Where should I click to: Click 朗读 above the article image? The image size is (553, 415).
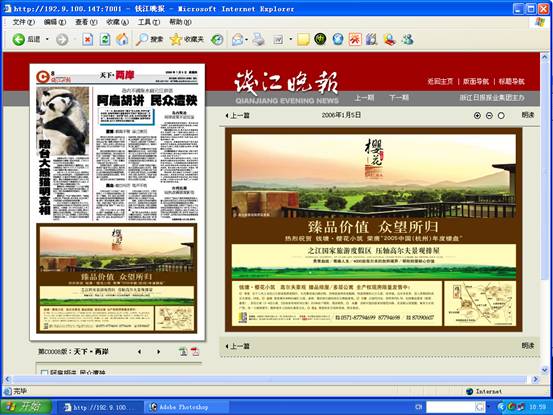tap(528, 115)
